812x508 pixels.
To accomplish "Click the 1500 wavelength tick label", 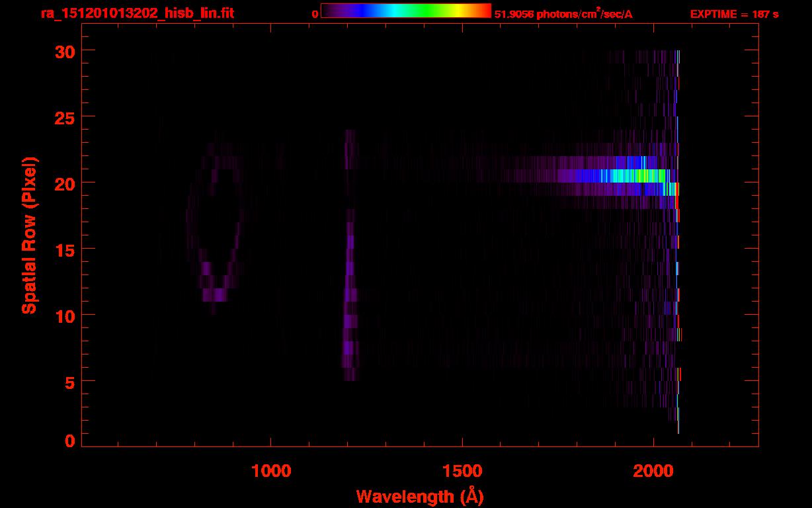I will coord(462,471).
